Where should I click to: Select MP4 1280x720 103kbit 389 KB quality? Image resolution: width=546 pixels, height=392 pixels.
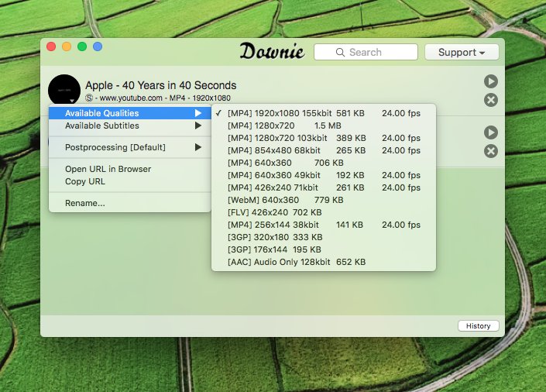click(324, 138)
